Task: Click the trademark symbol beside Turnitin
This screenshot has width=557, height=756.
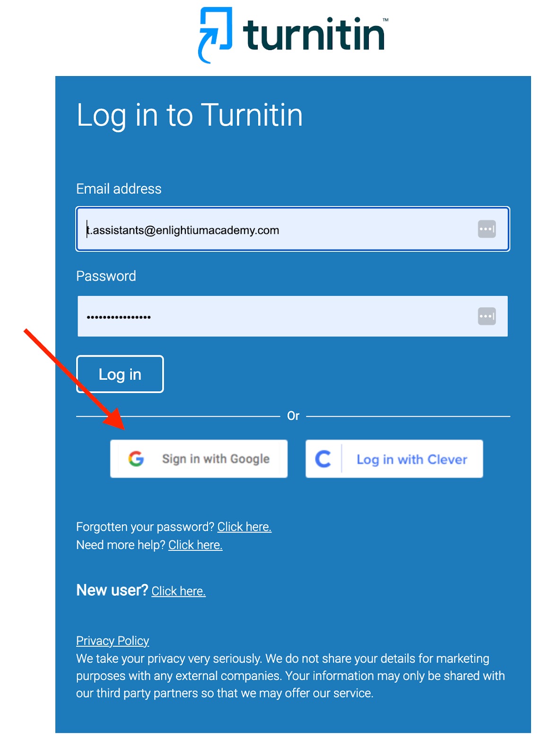Action: pyautogui.click(x=385, y=20)
